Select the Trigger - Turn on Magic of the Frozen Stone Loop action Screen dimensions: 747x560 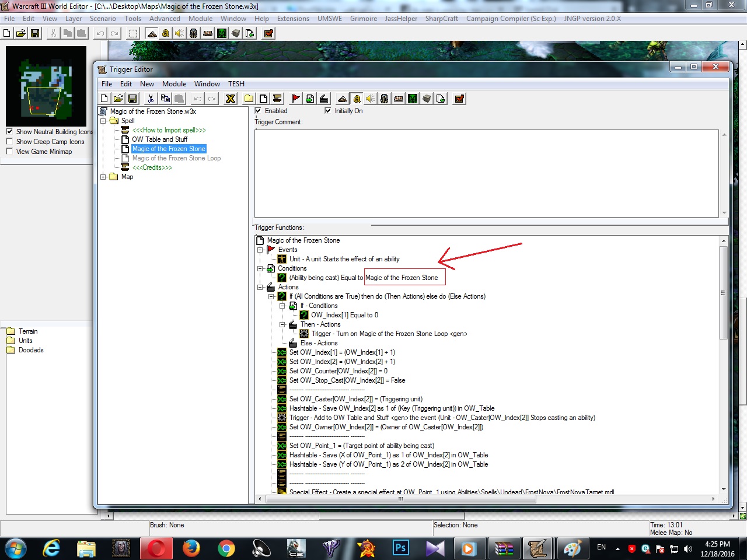click(389, 334)
